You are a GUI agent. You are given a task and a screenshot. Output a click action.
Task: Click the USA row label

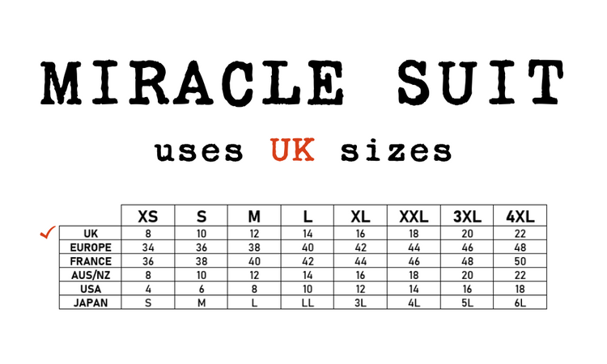pos(91,289)
